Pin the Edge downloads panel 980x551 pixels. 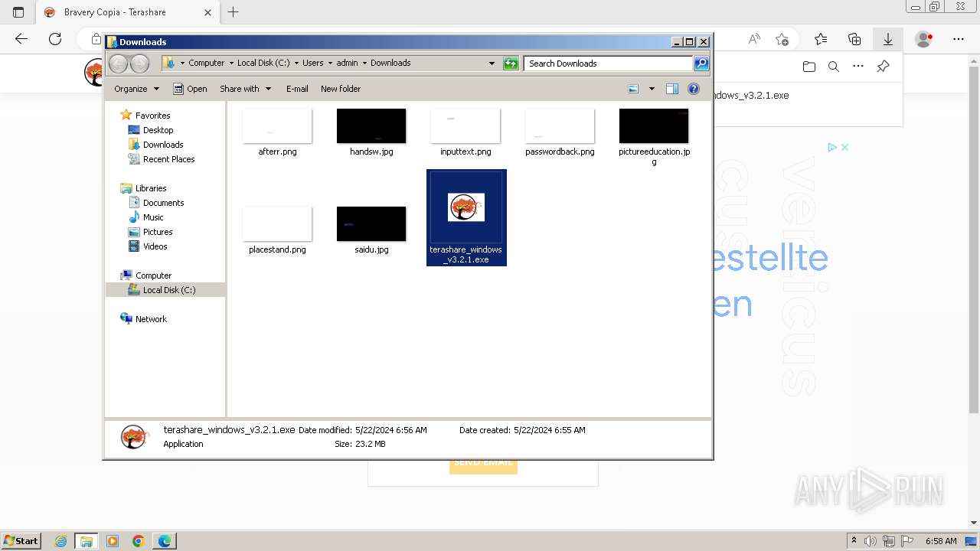click(883, 67)
